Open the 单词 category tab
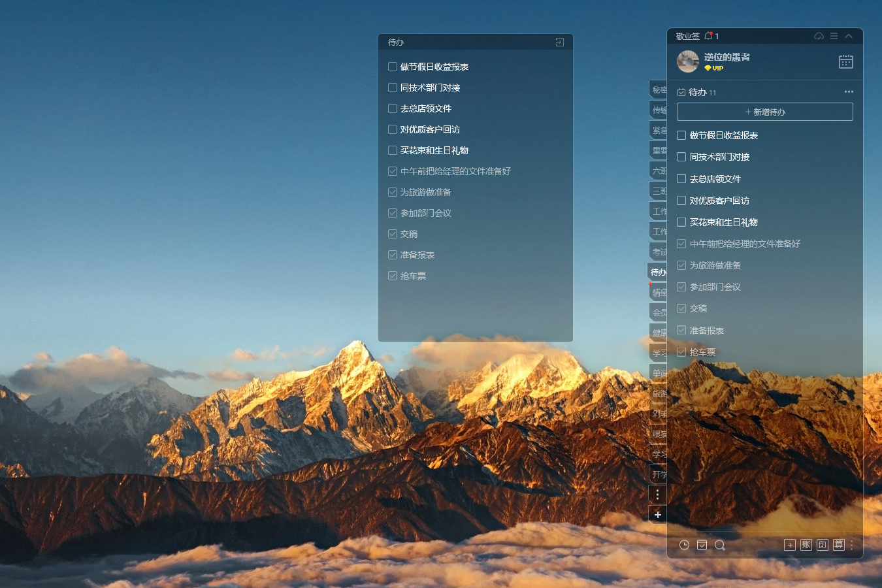882x588 pixels. 659,373
